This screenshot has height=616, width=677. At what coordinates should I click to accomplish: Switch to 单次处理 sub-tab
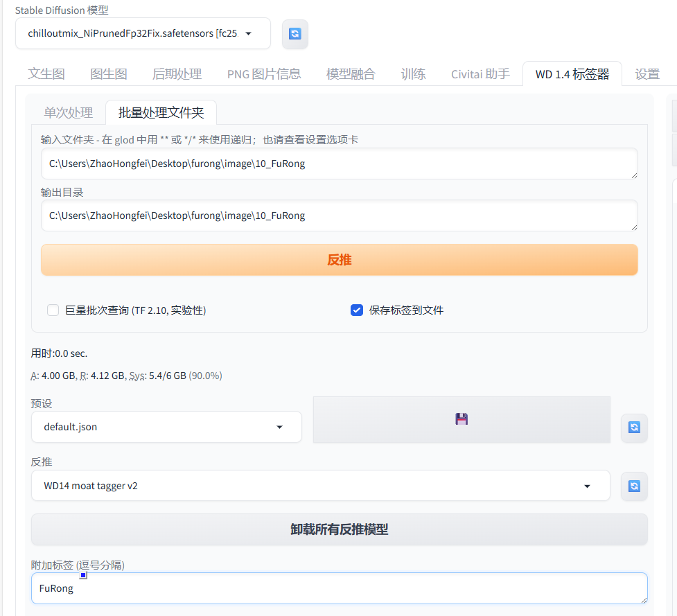pyautogui.click(x=68, y=113)
